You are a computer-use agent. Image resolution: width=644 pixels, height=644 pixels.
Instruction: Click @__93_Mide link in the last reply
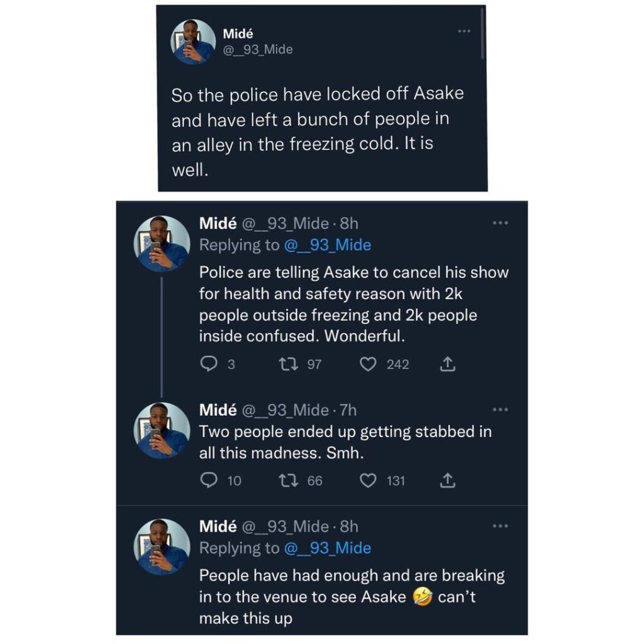[x=327, y=548]
